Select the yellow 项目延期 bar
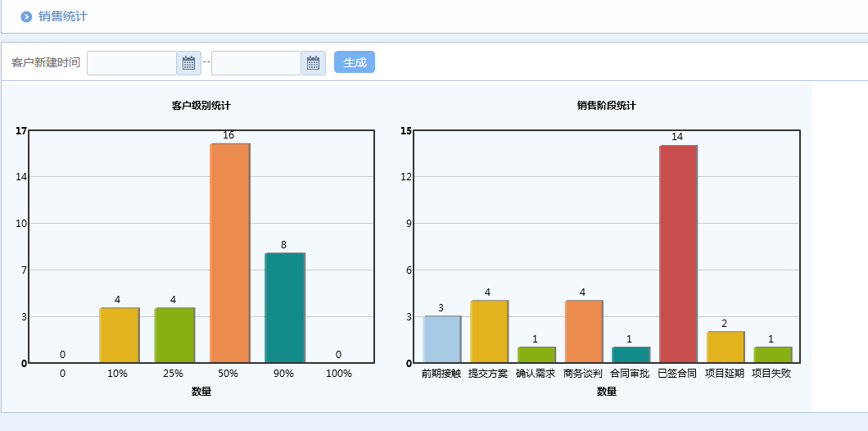 pos(725,347)
